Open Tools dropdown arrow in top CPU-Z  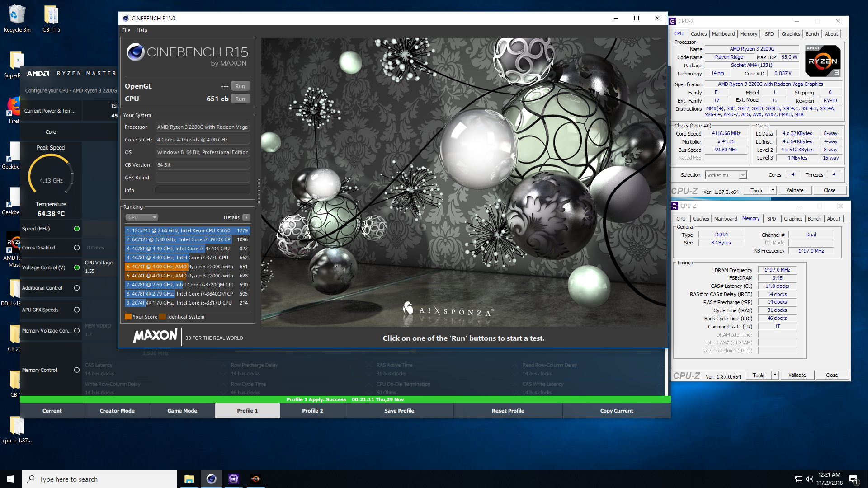coord(773,190)
